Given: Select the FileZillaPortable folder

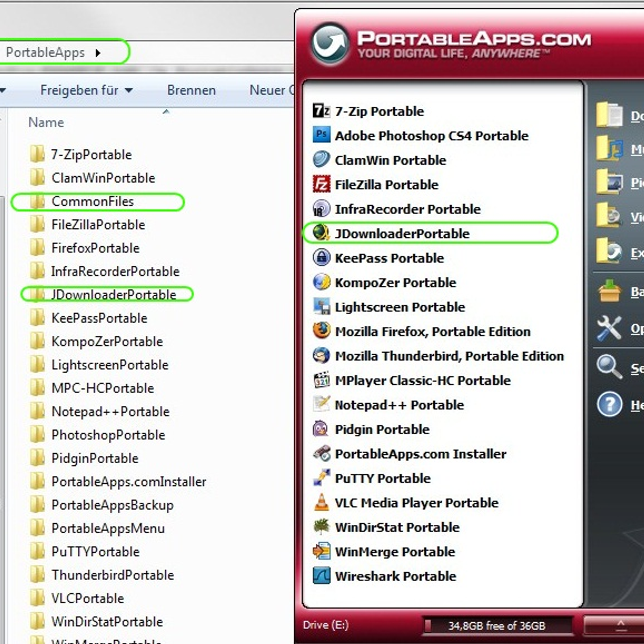Looking at the screenshot, I should pos(88,225).
